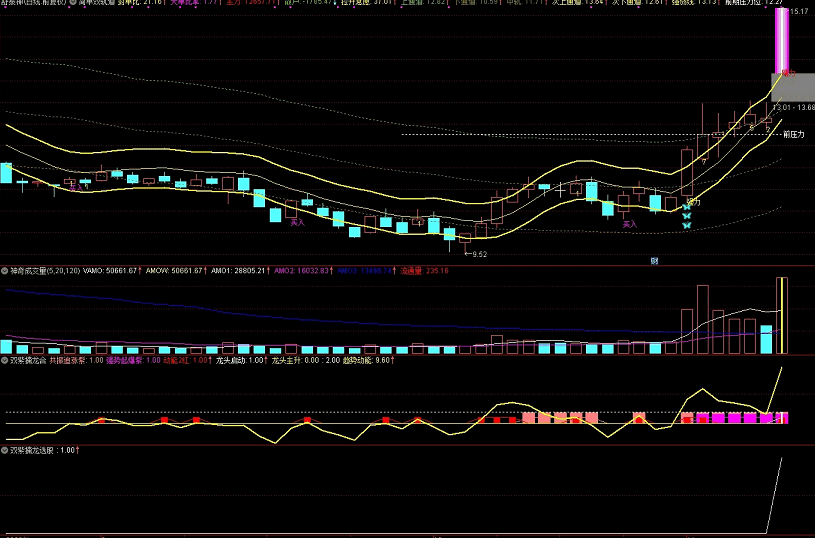Image resolution: width=815 pixels, height=538 pixels.
Task: Select the 神奇成交量(5,20,120) title text
Action: [45, 271]
